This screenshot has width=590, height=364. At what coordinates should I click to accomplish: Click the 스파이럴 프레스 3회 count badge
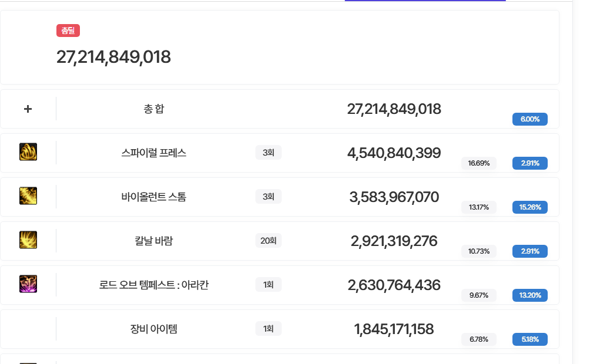pyautogui.click(x=269, y=153)
